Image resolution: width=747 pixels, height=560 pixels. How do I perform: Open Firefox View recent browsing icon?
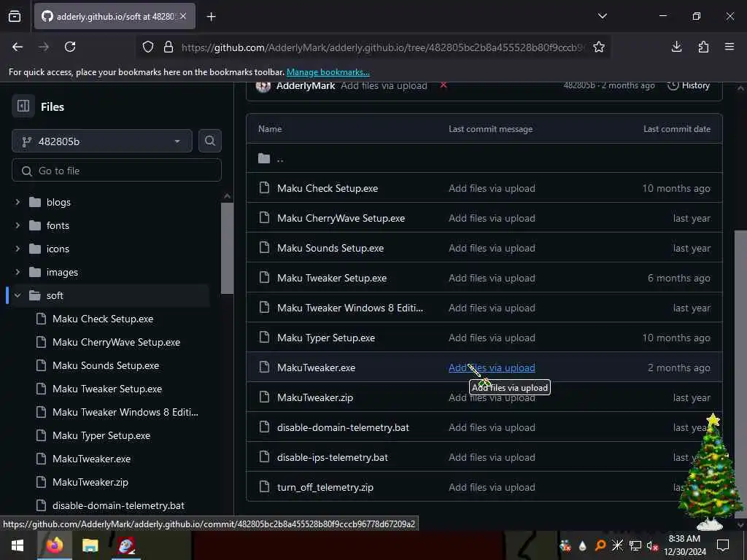click(15, 16)
